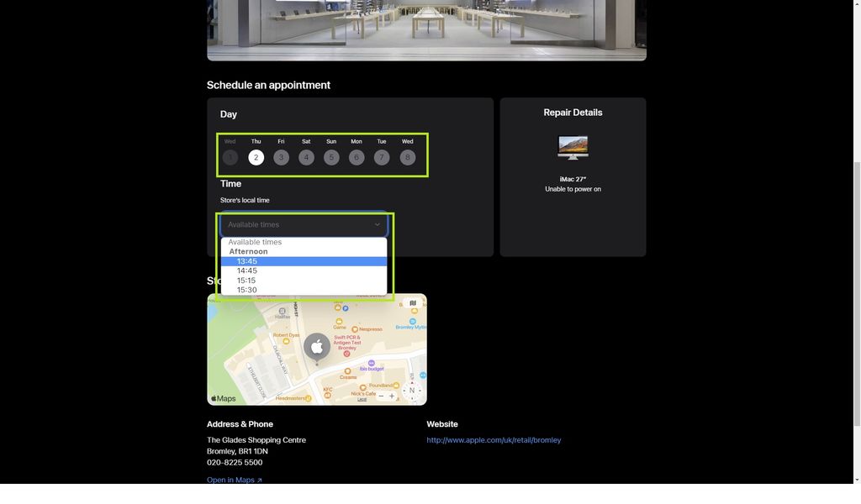Screen dimensions: 861x504
Task: Select the 15:15 time option
Action: 304,281
